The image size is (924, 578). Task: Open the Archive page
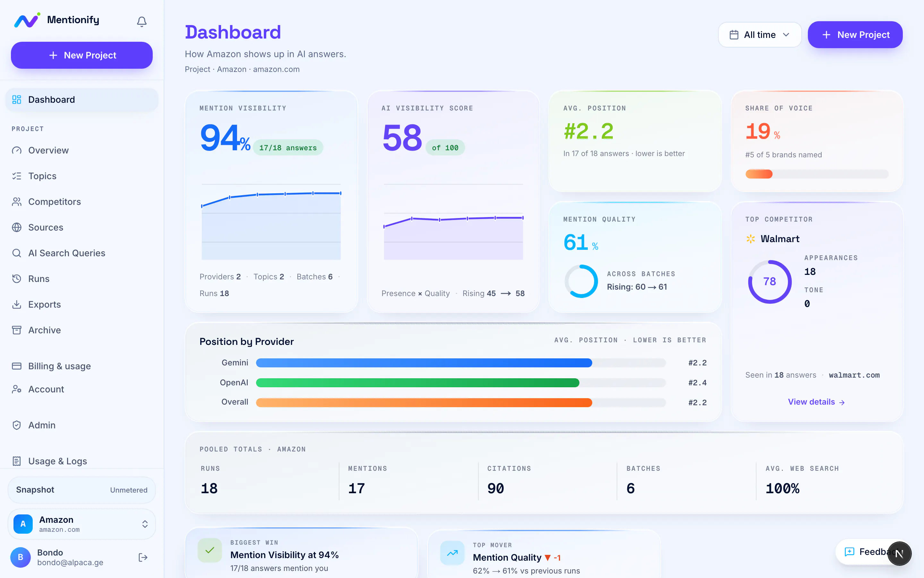click(x=82, y=330)
